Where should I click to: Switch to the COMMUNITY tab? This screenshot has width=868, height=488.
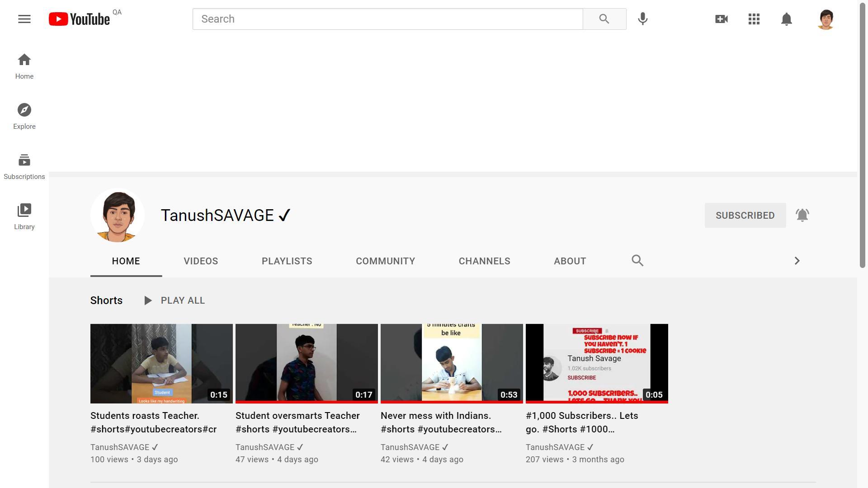[x=385, y=261]
